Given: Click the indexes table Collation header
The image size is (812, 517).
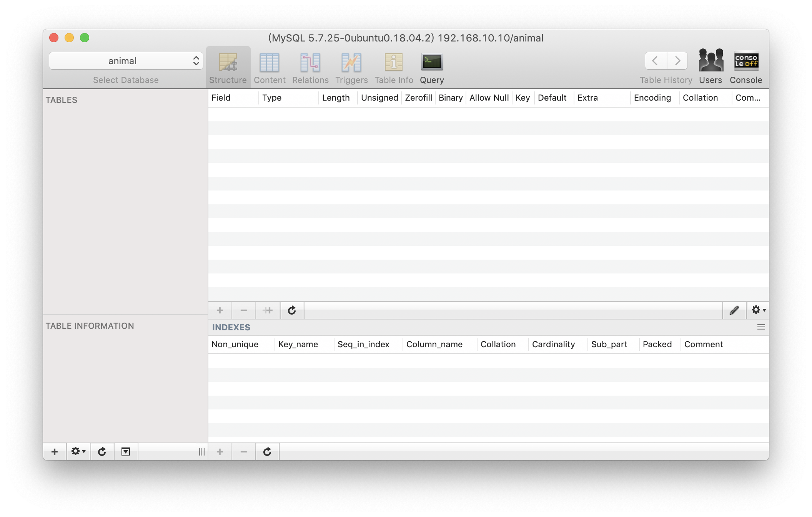Looking at the screenshot, I should coord(503,345).
